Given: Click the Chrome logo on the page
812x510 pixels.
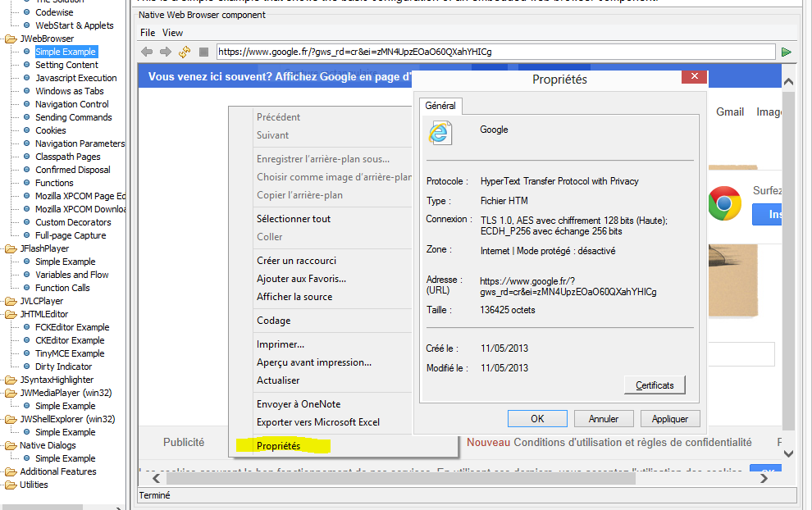Looking at the screenshot, I should click(x=724, y=203).
